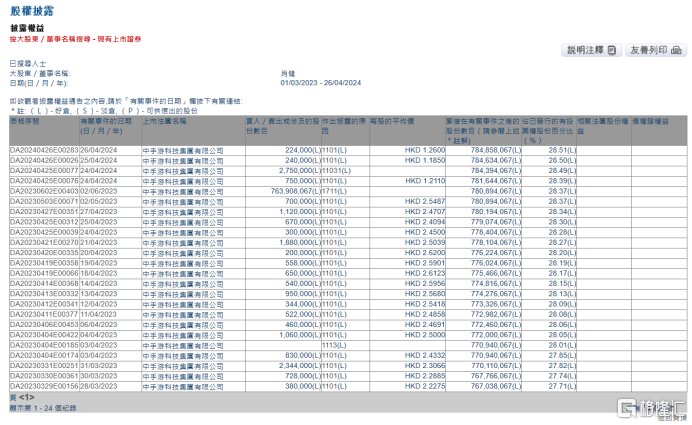
Task: Select reason code 1711(L)
Action: pyautogui.click(x=335, y=192)
